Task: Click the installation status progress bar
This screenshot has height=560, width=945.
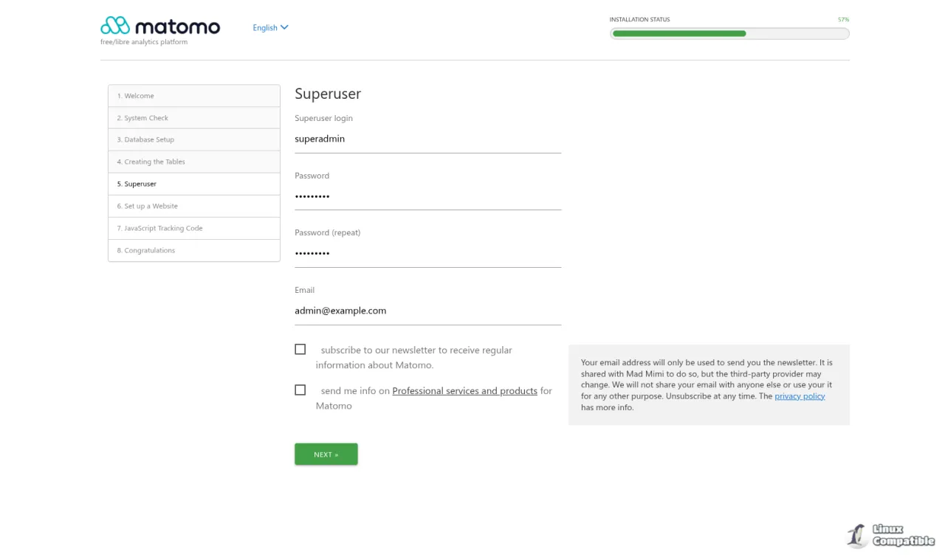Action: pyautogui.click(x=729, y=33)
